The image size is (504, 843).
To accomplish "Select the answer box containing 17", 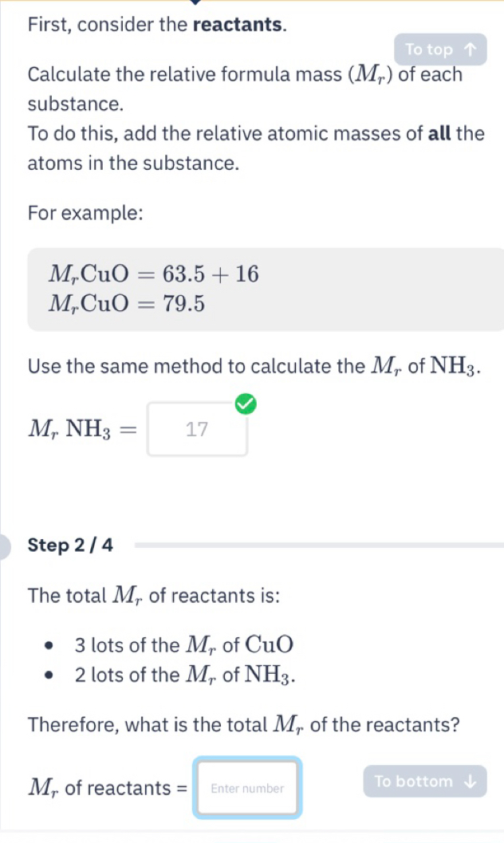I will (197, 429).
